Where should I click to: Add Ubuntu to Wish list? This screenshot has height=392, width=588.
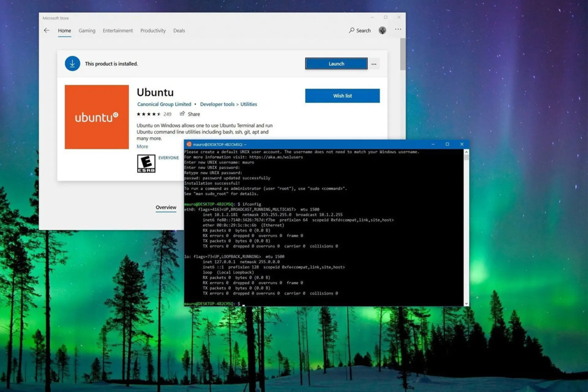(342, 96)
